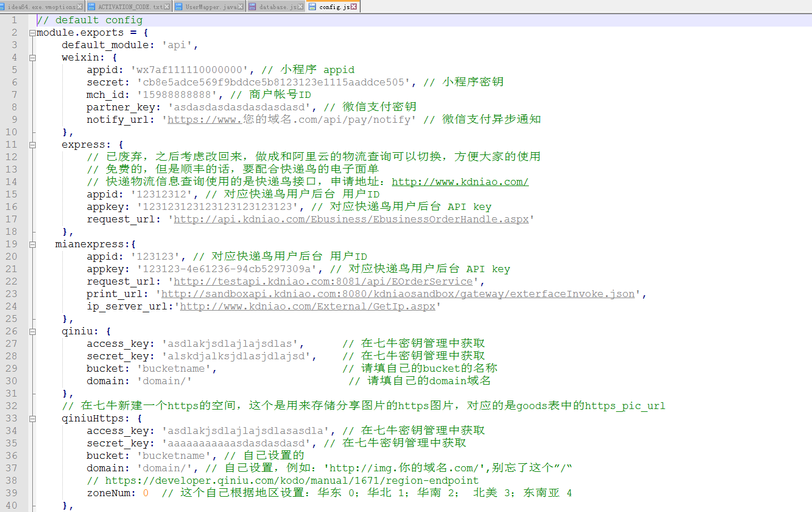This screenshot has width=812, height=512.
Task: Click line number 10 in the margin
Action: click(x=11, y=132)
